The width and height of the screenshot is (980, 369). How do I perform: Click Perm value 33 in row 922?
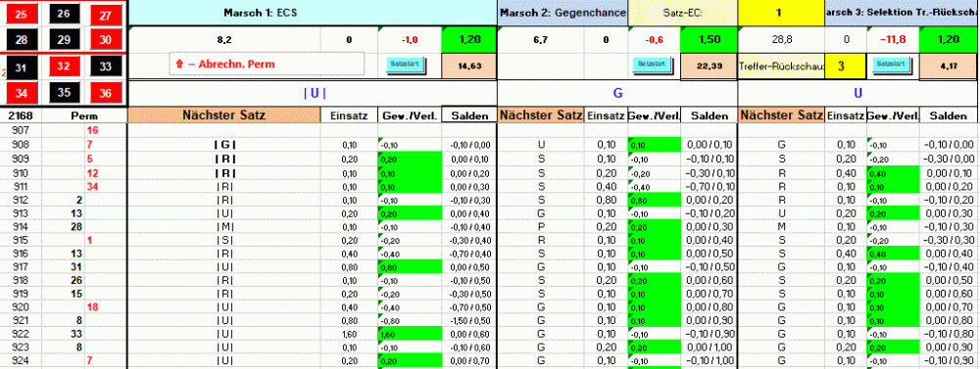75,334
